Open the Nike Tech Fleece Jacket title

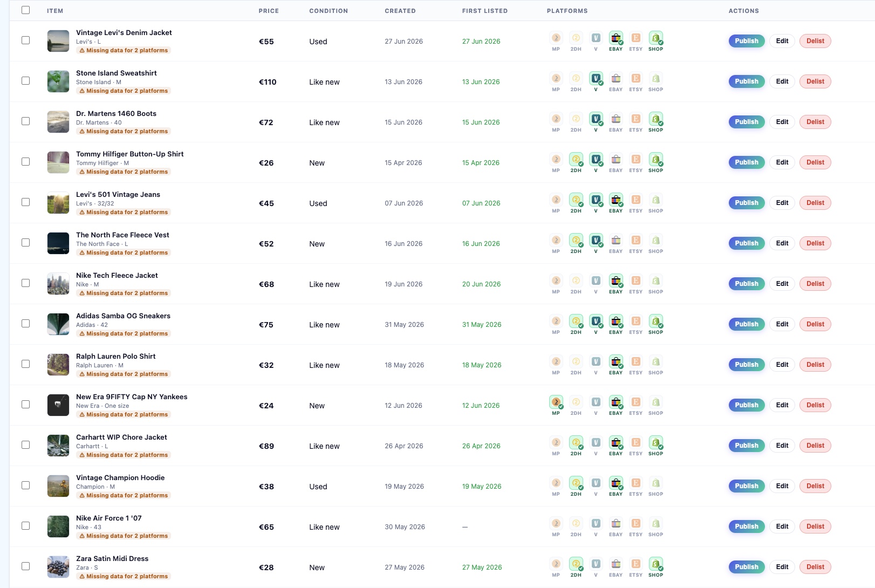[117, 275]
